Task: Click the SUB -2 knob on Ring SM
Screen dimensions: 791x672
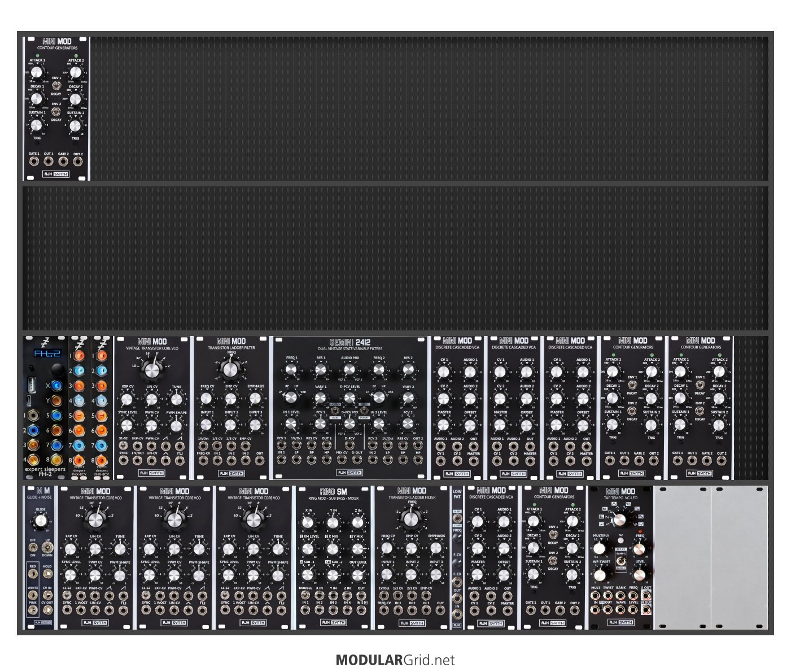Action: tap(333, 575)
